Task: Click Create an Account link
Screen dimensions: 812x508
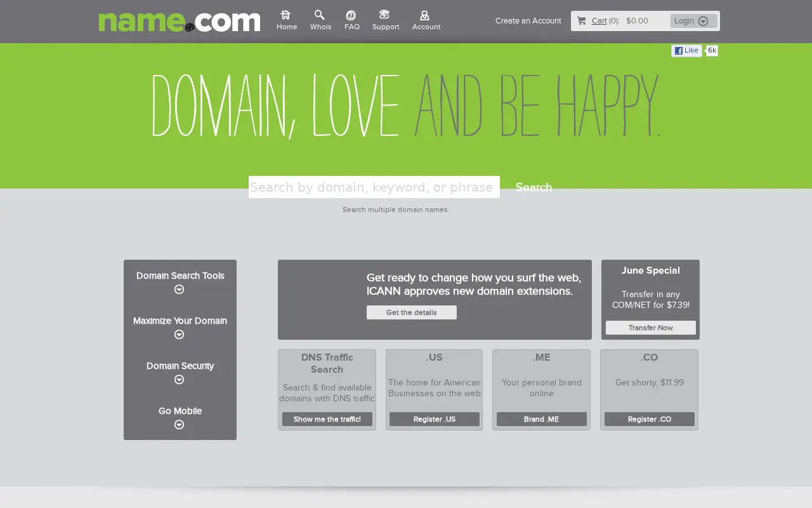Action: point(528,21)
